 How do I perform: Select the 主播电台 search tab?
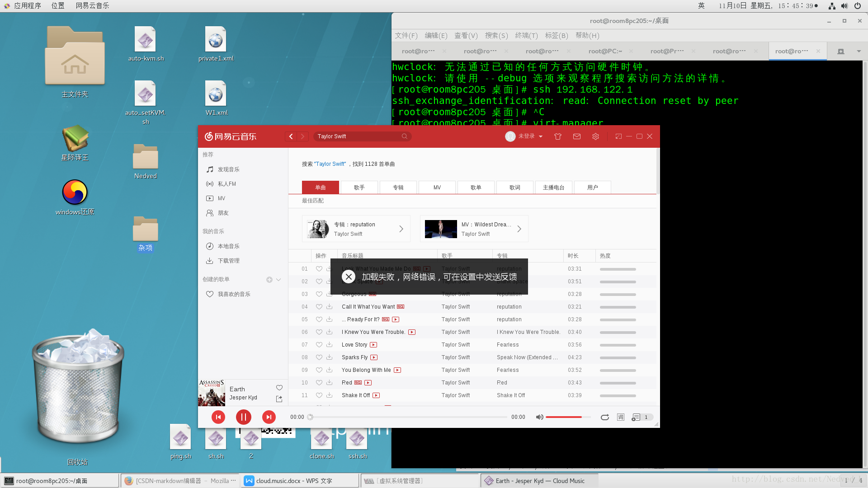[x=554, y=188]
